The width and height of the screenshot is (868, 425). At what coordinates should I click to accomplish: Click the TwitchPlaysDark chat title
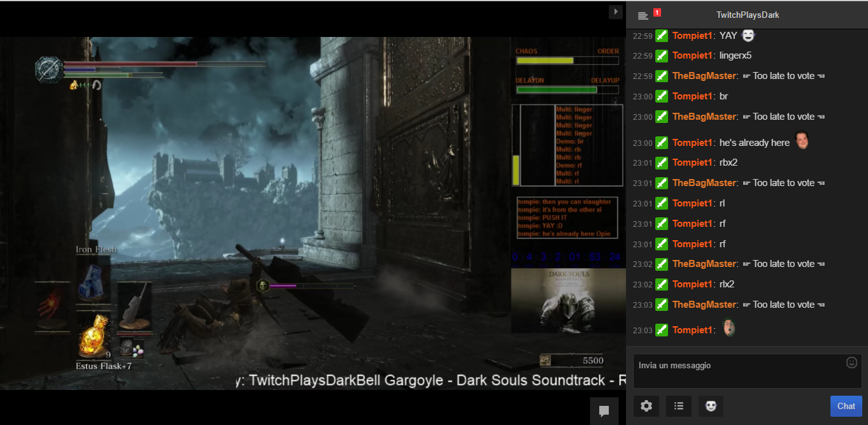(x=748, y=15)
